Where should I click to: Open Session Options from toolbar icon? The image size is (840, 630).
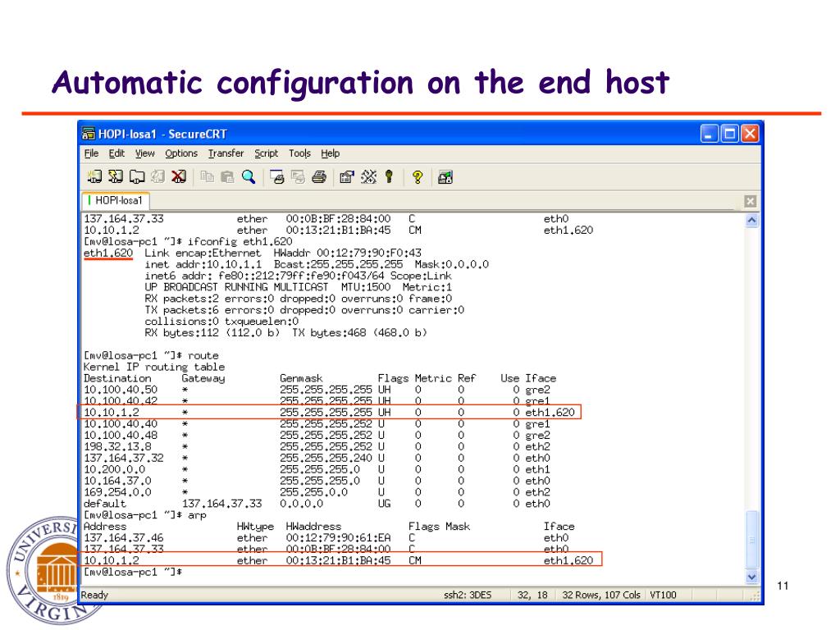346,176
